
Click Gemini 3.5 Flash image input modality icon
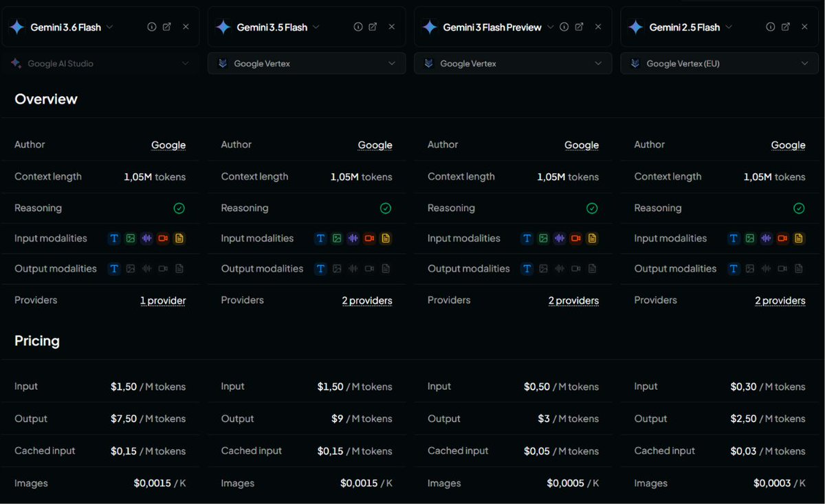pyautogui.click(x=337, y=239)
